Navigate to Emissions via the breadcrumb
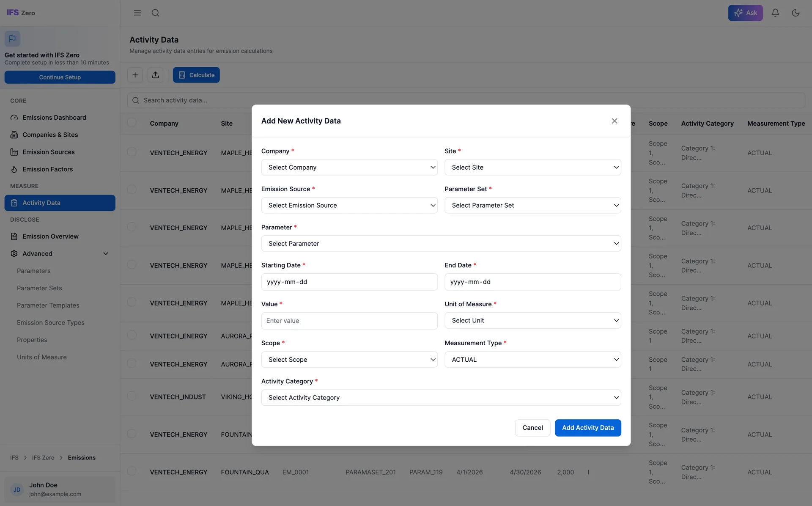This screenshot has width=812, height=506. pos(82,457)
